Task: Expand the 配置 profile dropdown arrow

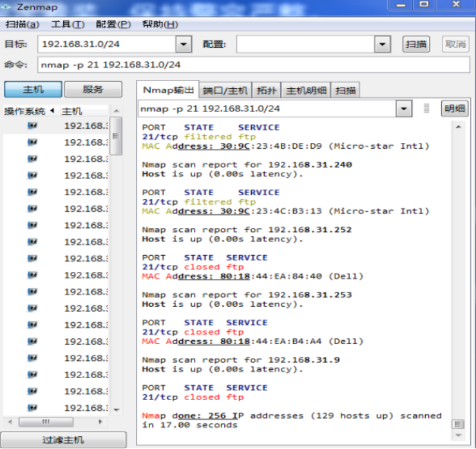Action: click(383, 44)
